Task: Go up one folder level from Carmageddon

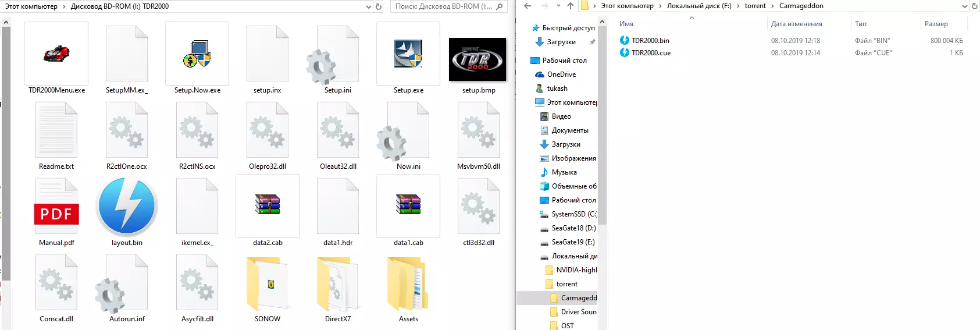Action: click(x=570, y=6)
